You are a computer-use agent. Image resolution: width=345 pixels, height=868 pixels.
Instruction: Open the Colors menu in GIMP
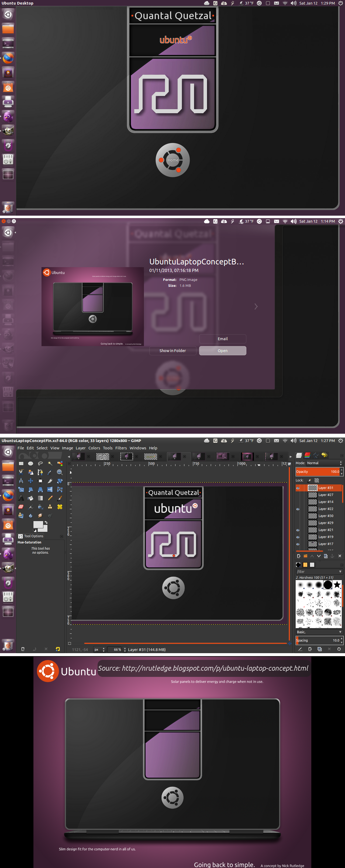tap(94, 448)
